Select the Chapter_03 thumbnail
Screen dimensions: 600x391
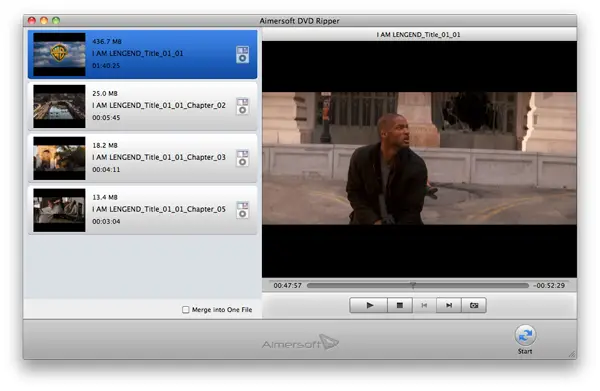(x=59, y=158)
